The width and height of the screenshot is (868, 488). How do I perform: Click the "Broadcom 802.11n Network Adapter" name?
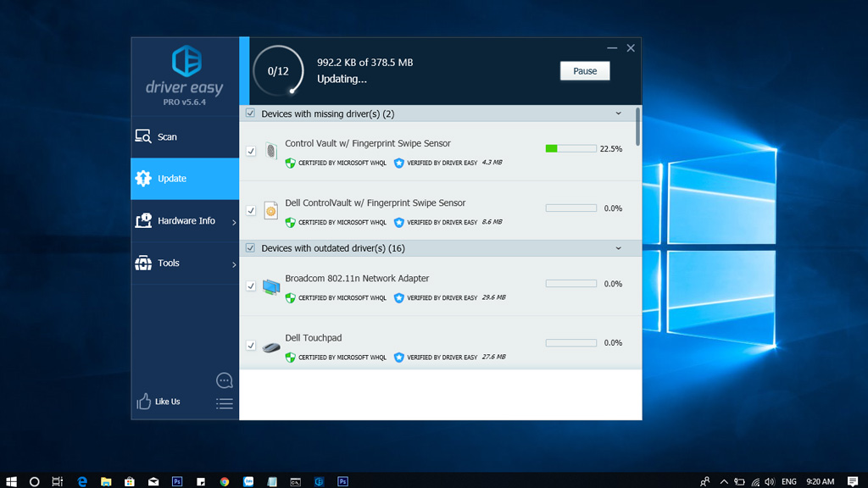[357, 278]
